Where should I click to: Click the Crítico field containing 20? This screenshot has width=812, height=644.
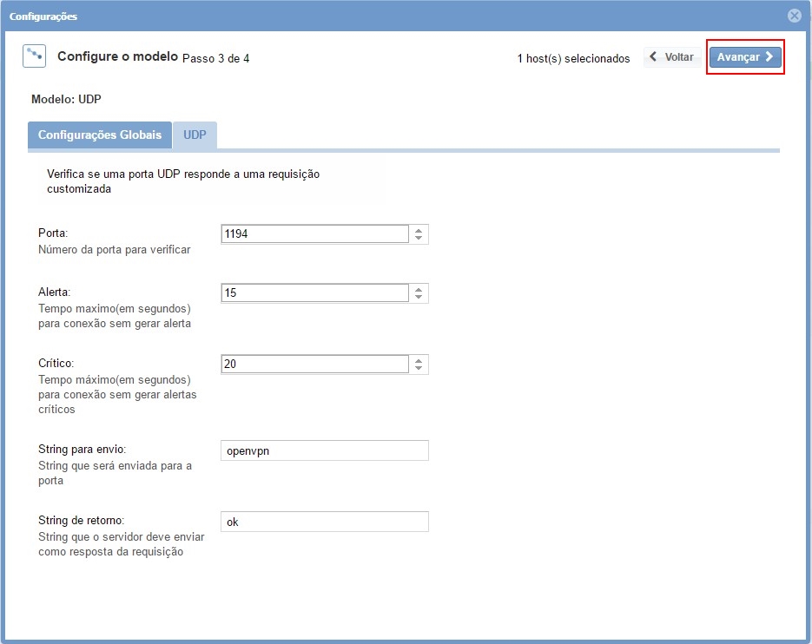point(314,365)
